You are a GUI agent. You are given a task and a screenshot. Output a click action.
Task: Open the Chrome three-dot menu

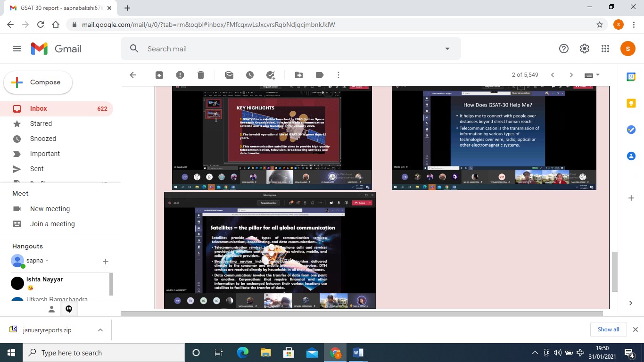click(x=635, y=25)
